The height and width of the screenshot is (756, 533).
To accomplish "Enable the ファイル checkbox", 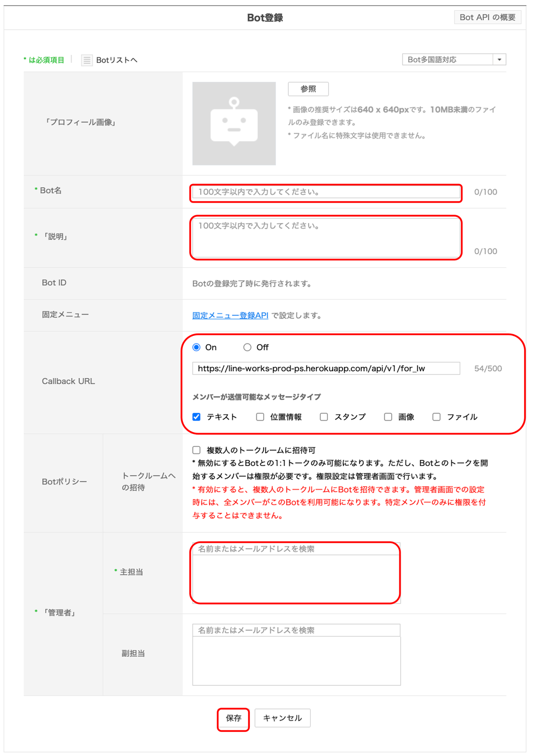I will coord(436,417).
